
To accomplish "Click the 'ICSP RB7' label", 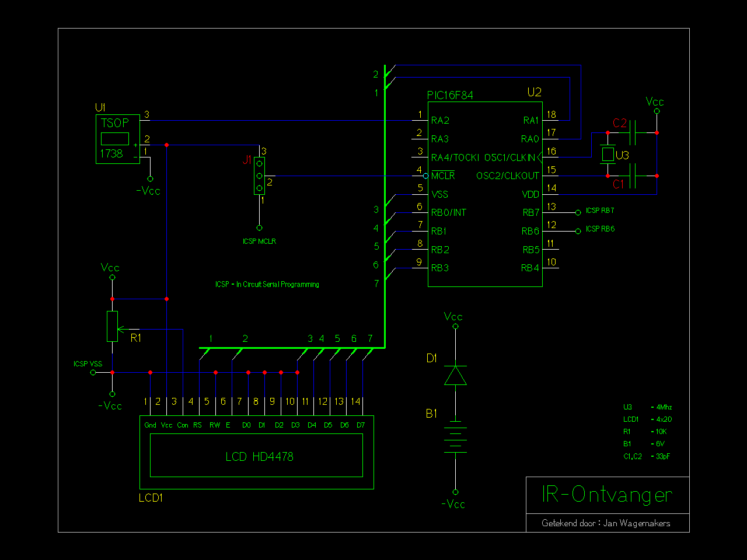I will coord(601,211).
